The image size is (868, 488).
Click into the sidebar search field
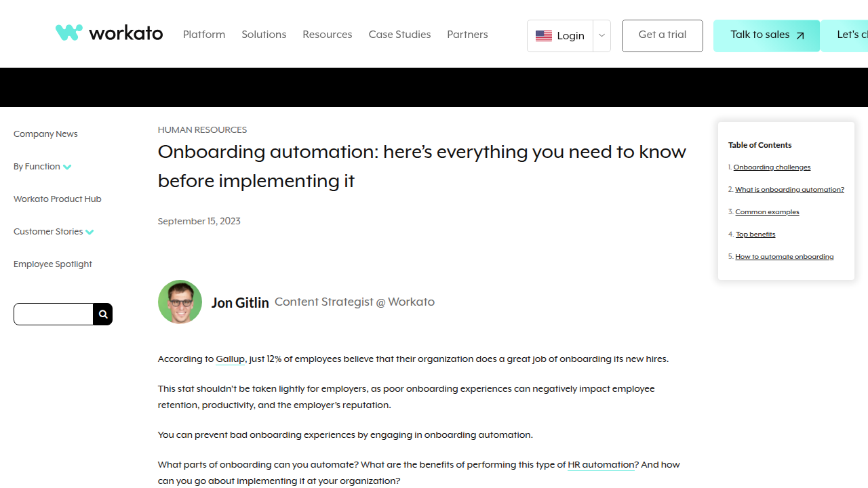tap(54, 314)
